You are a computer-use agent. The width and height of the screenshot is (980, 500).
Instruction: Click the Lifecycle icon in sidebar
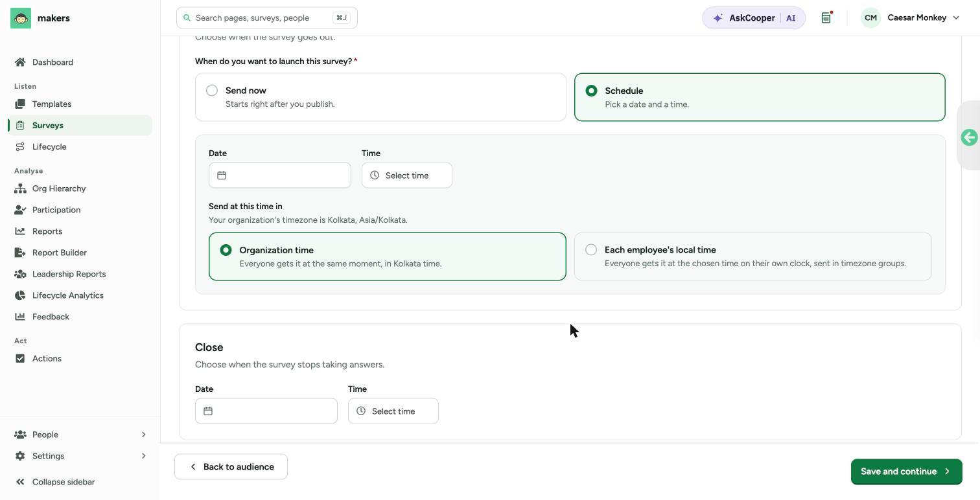point(20,146)
